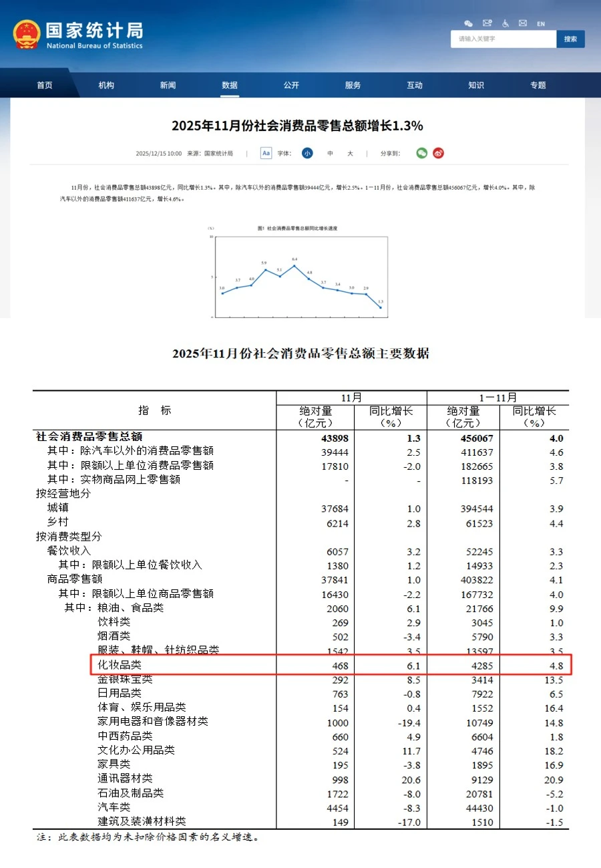Click the email subscription icon in the header
Viewport: 601px width, 868px height.
coord(486,23)
